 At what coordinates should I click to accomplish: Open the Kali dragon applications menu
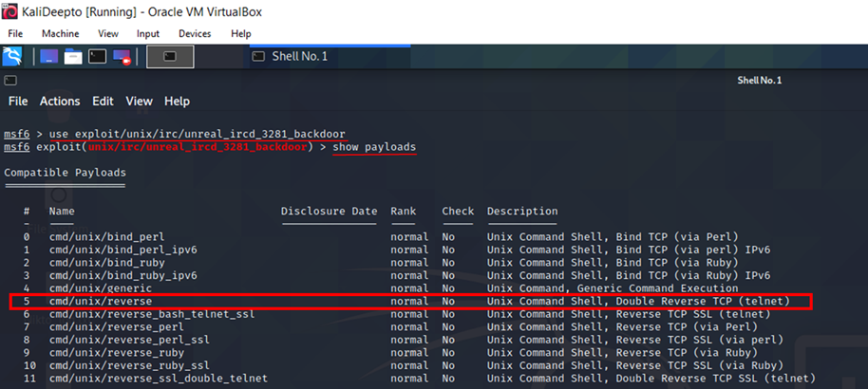pos(12,56)
